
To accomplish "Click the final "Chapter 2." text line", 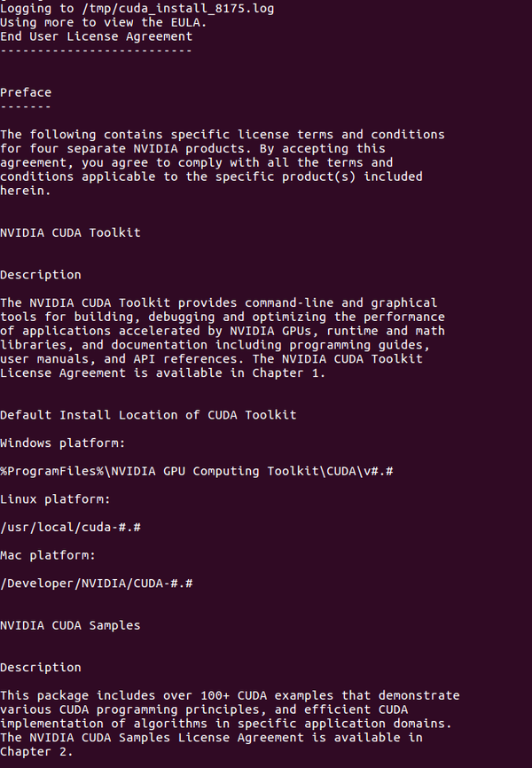I will click(x=37, y=751).
